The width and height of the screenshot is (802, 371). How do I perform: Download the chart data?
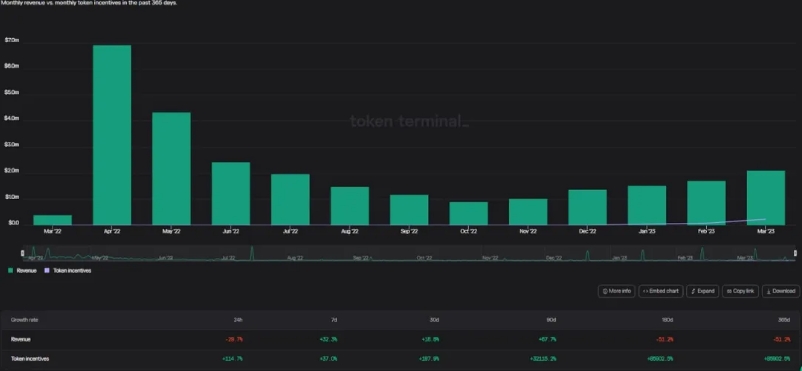(781, 291)
